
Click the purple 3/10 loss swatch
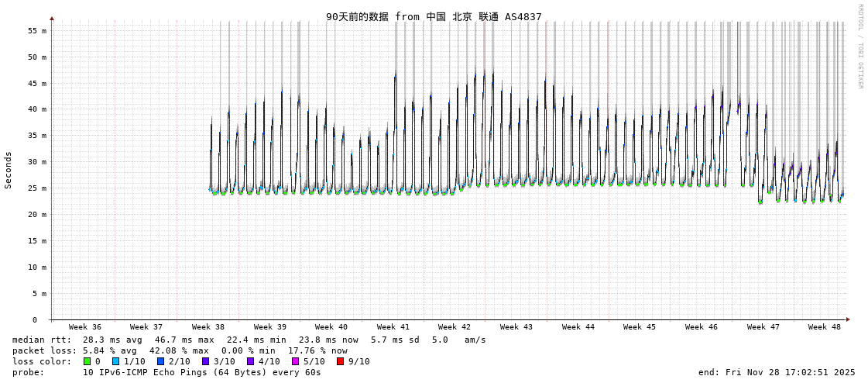point(205,361)
